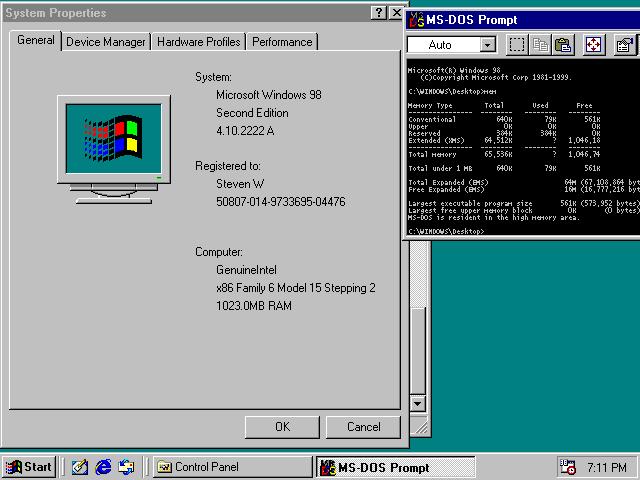The image size is (640, 480).
Task: Click the MS-DOS Prompt taskbar button
Action: pos(396,467)
